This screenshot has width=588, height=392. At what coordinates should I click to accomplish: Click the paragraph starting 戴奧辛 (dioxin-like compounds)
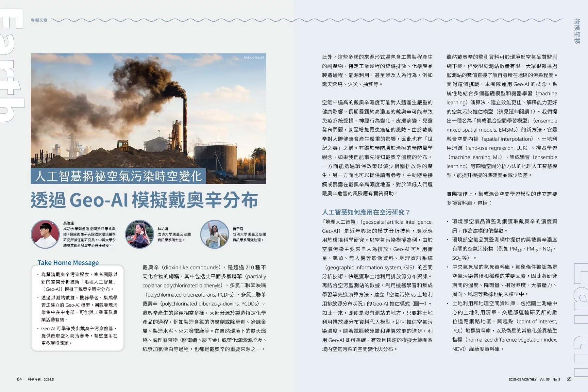204,308
